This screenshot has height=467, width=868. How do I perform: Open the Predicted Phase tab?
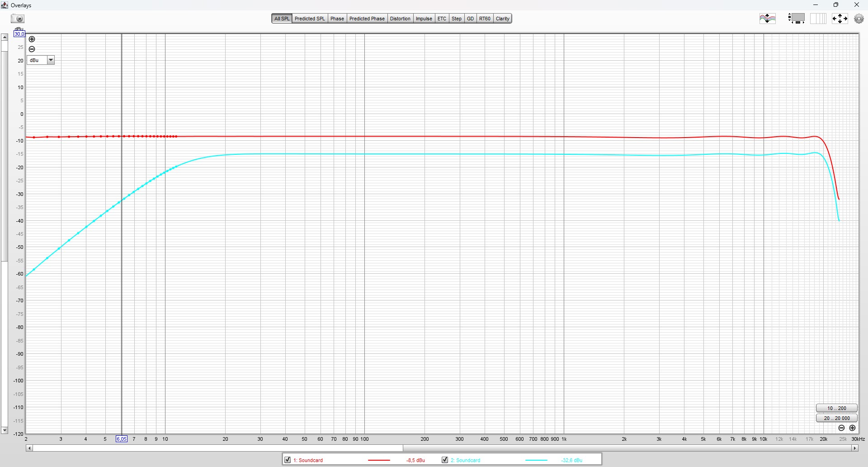coord(367,19)
